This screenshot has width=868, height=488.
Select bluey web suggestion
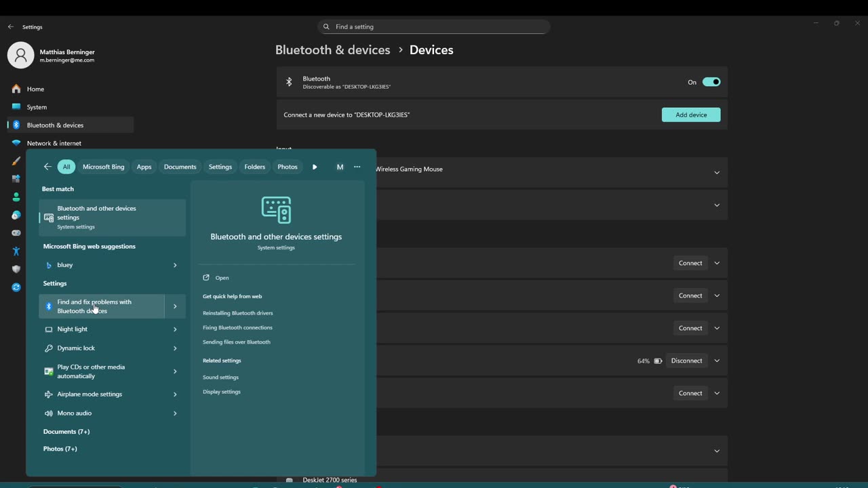102,265
